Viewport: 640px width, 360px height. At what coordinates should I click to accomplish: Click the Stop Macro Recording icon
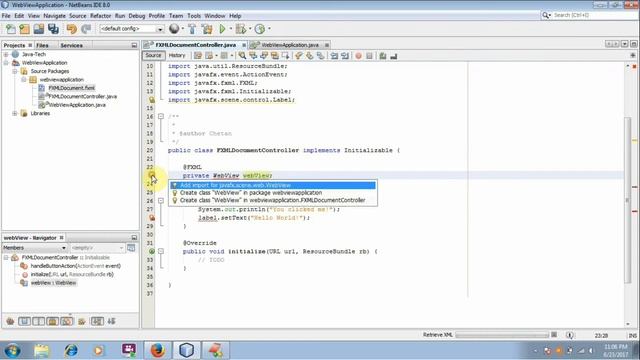coord(369,56)
